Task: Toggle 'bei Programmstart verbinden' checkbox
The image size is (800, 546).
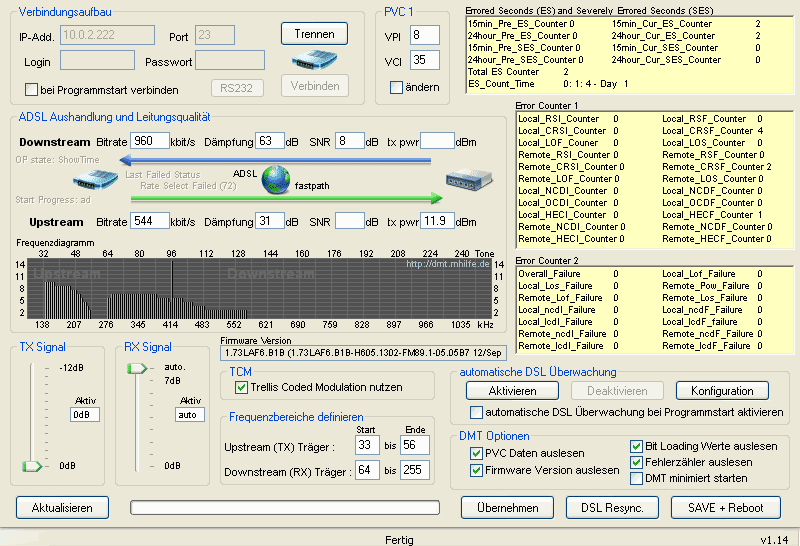Action: coord(31,90)
